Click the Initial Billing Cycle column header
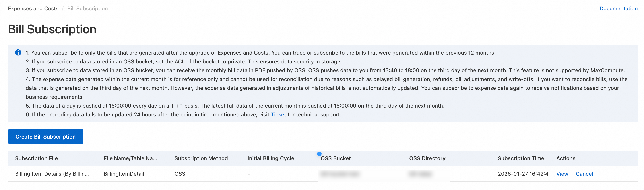 [x=271, y=158]
